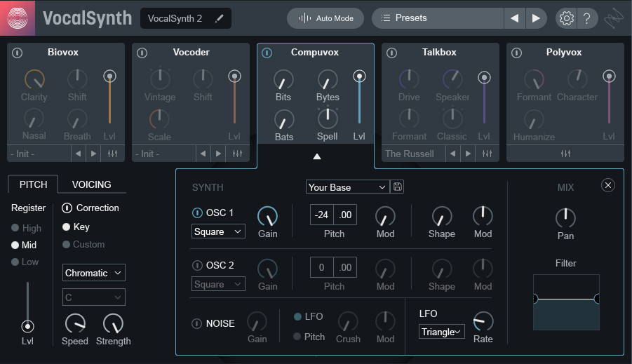Viewport: 632px width, 364px height.
Task: Open the global Presets menu
Action: 438,18
